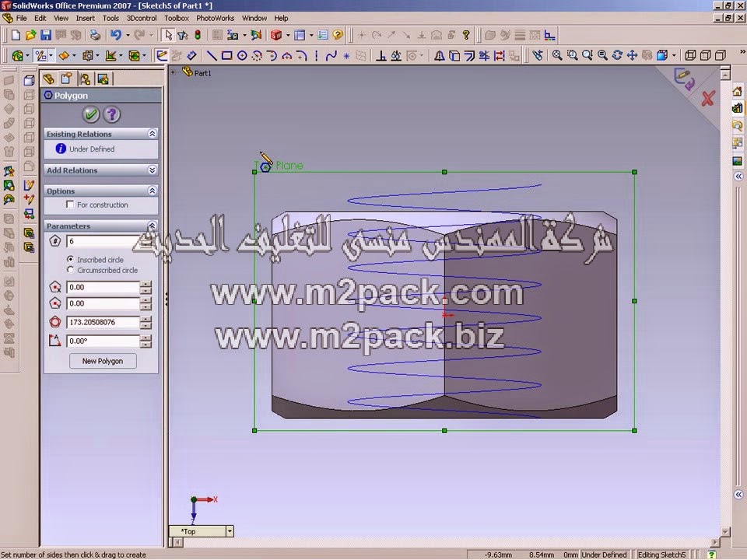
Task: Open a file with the folder icon
Action: [x=30, y=35]
